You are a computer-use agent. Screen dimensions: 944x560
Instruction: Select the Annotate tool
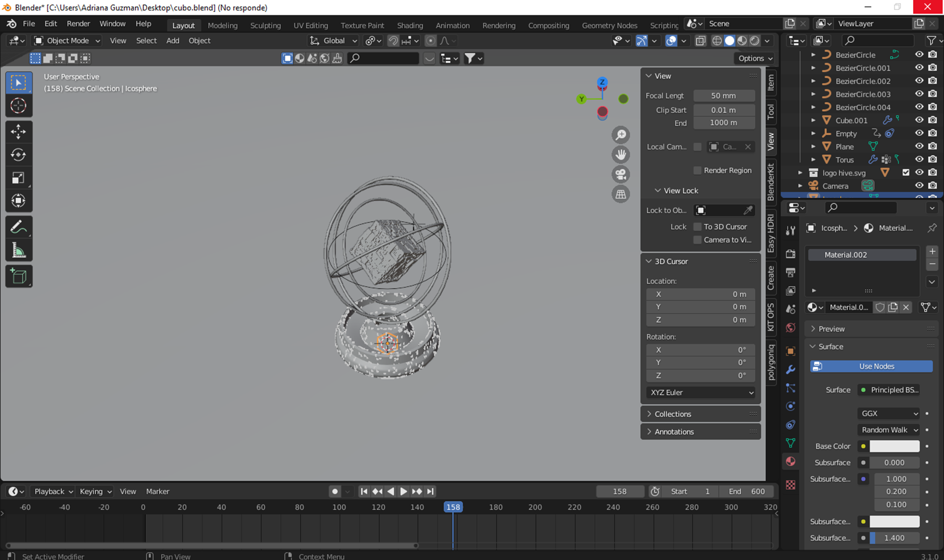click(x=18, y=227)
